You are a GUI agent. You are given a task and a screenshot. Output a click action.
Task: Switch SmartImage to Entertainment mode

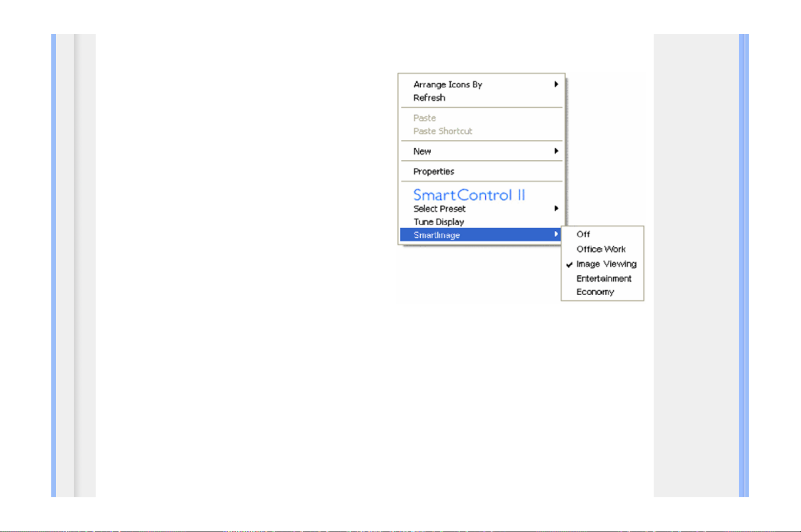604,279
